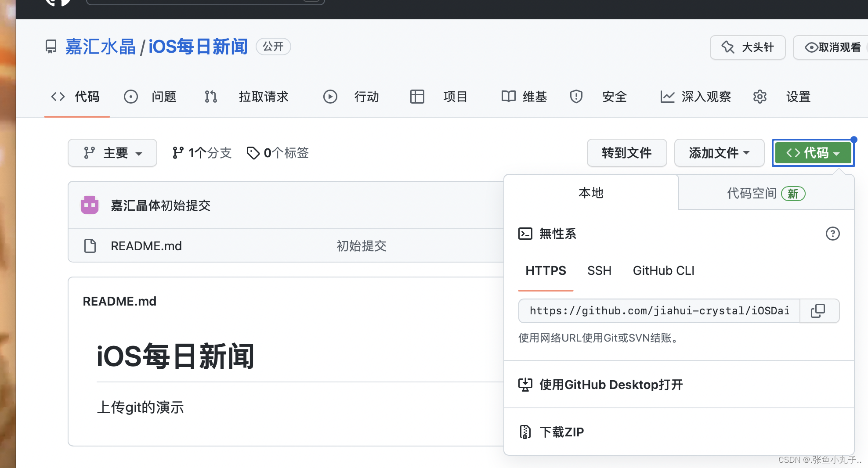Click the eye icon on 取消观看
The height and width of the screenshot is (468, 868).
[811, 47]
